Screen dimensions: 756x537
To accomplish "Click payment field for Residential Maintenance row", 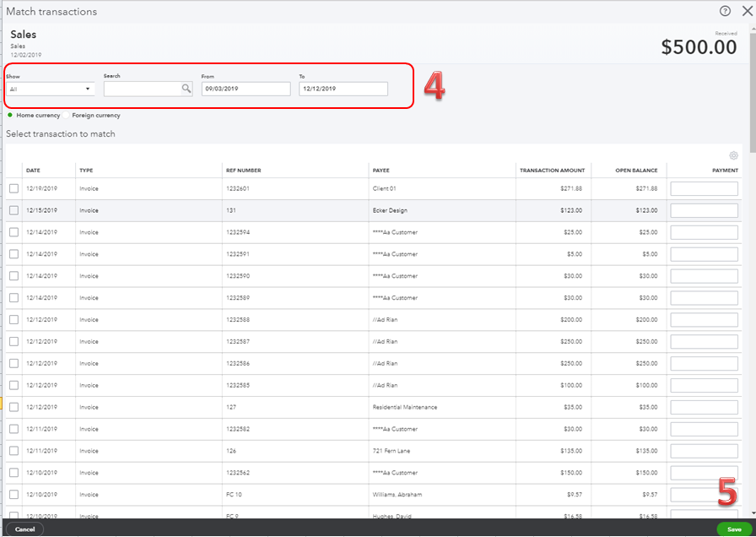I will click(704, 407).
